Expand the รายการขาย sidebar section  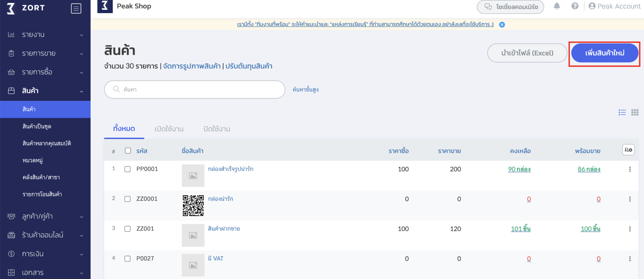(81, 53)
